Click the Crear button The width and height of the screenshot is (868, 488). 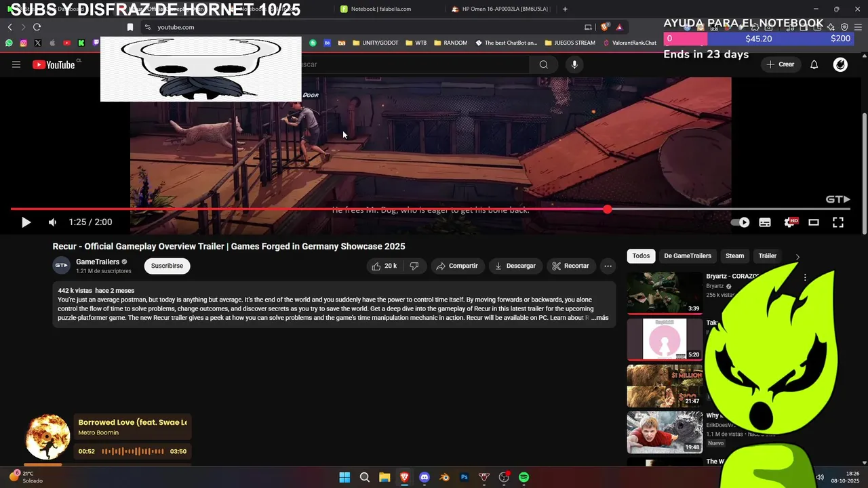[780, 64]
